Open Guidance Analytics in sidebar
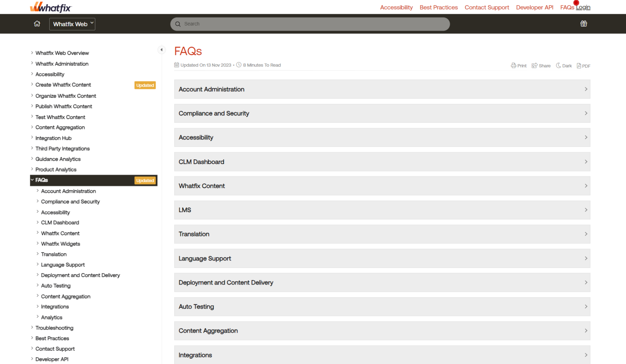Viewport: 626px width, 364px height. coord(58,159)
